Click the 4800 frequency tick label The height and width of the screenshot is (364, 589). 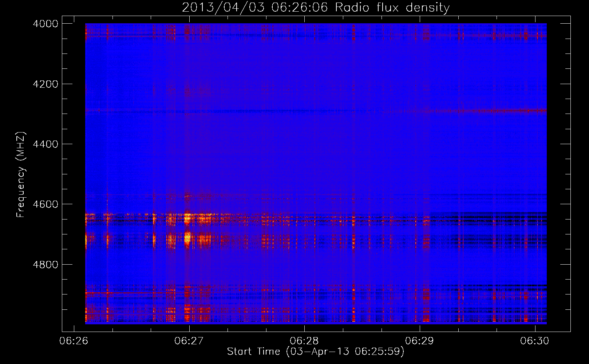(46, 265)
